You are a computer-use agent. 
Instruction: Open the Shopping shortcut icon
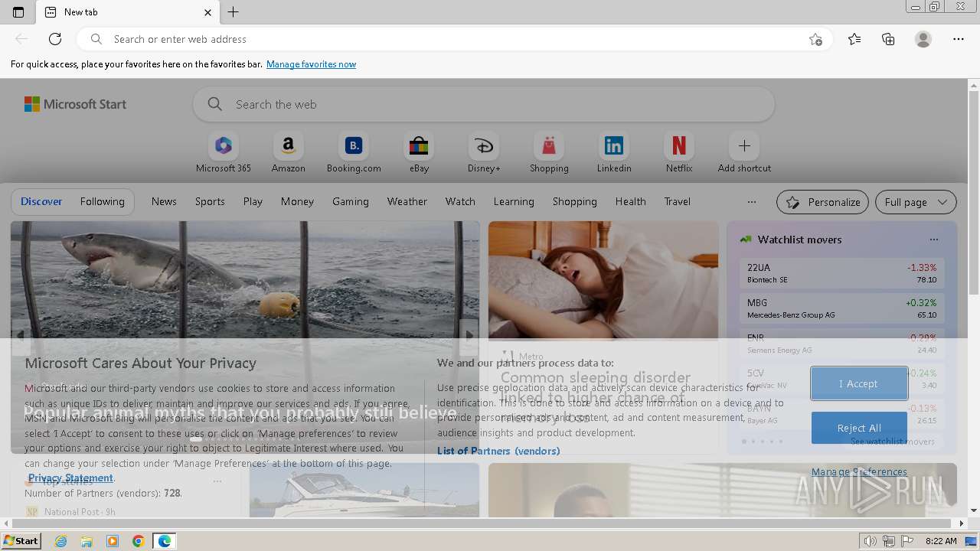[549, 145]
